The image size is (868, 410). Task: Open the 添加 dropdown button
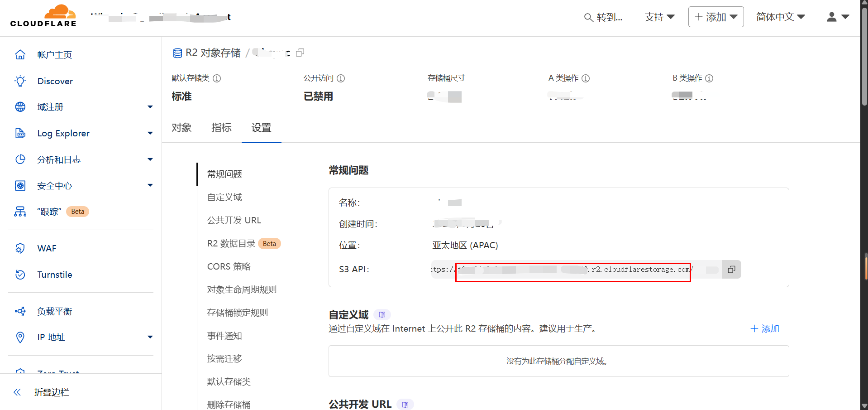(716, 17)
